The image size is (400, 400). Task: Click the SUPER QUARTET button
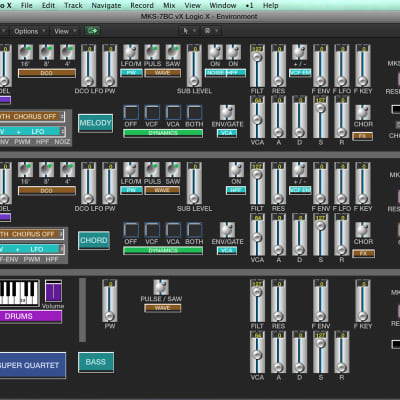(32, 365)
